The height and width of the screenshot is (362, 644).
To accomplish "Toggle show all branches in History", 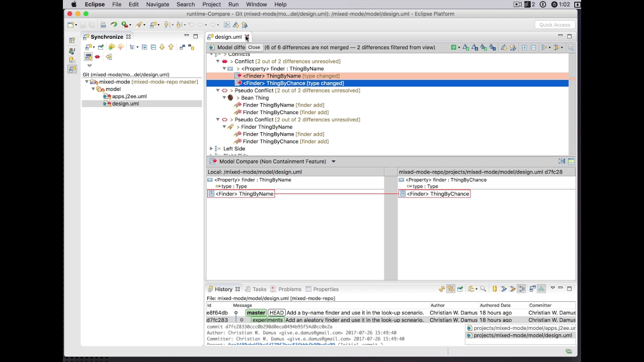I will [x=542, y=289].
